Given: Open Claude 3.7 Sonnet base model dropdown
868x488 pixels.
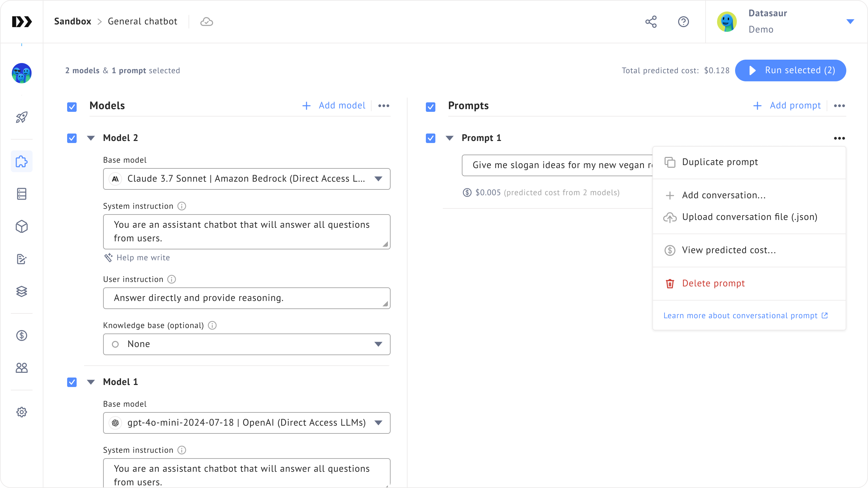Looking at the screenshot, I should 246,179.
